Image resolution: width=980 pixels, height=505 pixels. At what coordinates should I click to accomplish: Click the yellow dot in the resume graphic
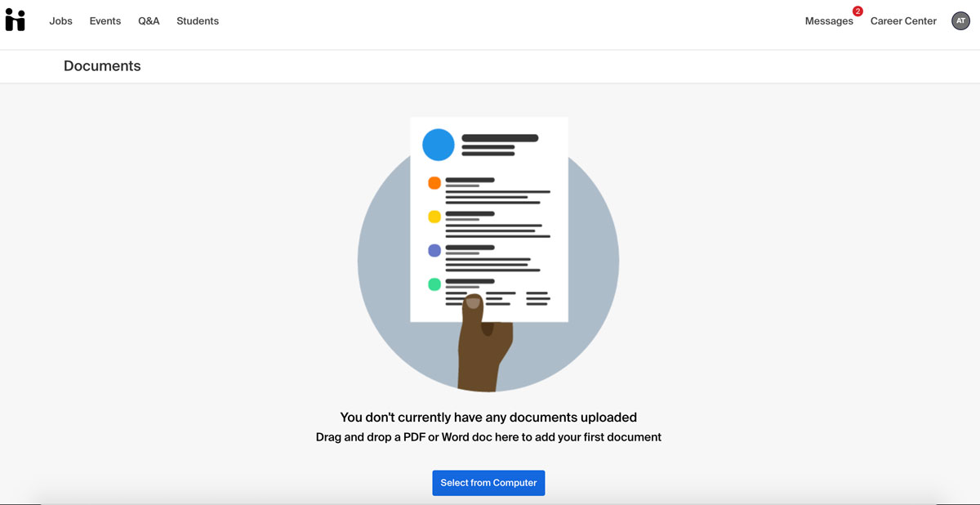434,217
